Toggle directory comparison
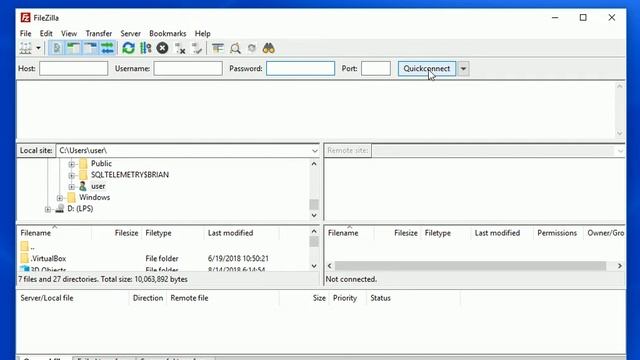The height and width of the screenshot is (360, 640). click(x=235, y=48)
